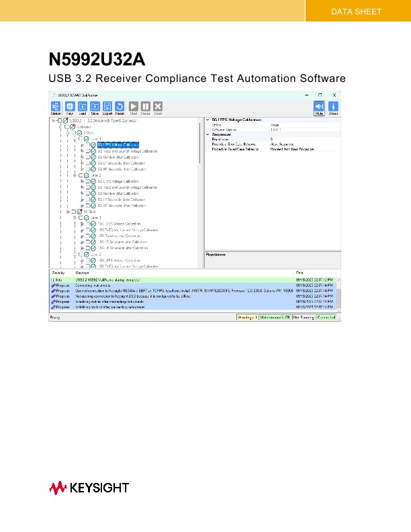Click Progress icon of 'Initializing station' row
Viewport: 411px width, 532px height.
coord(53,302)
